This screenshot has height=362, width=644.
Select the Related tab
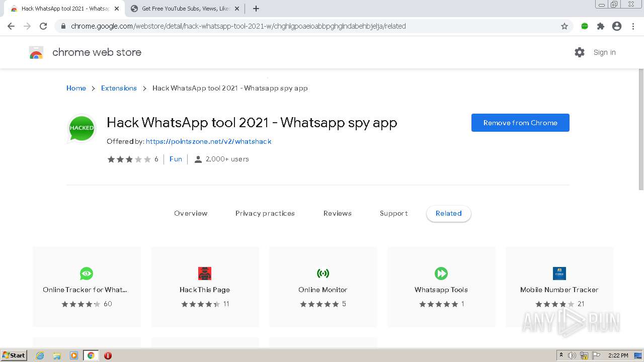pos(449,214)
